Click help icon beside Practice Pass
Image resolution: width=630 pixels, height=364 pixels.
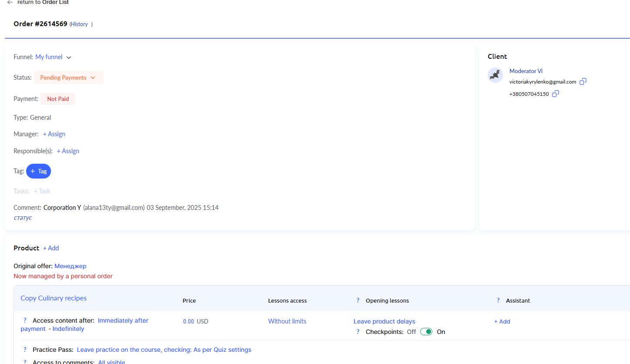(25, 350)
